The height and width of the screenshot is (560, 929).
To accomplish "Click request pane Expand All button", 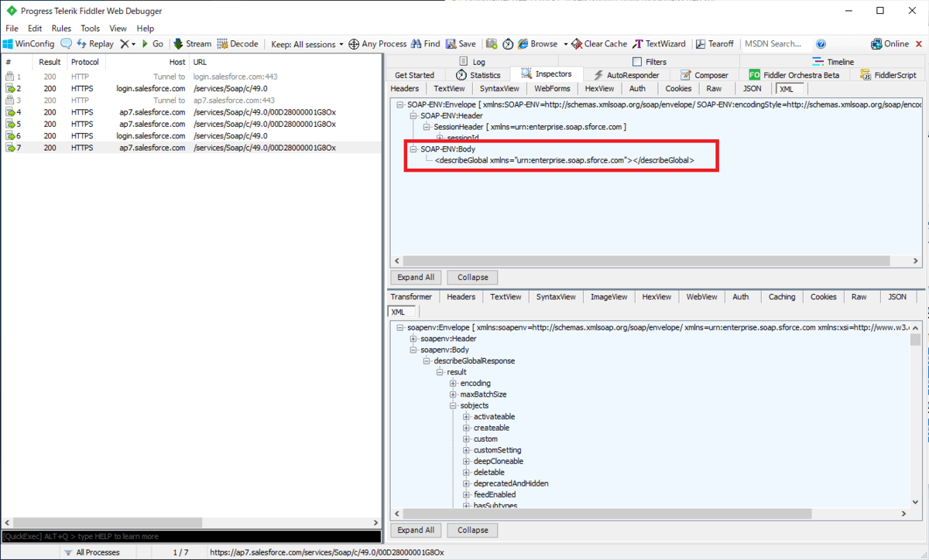I will click(416, 277).
